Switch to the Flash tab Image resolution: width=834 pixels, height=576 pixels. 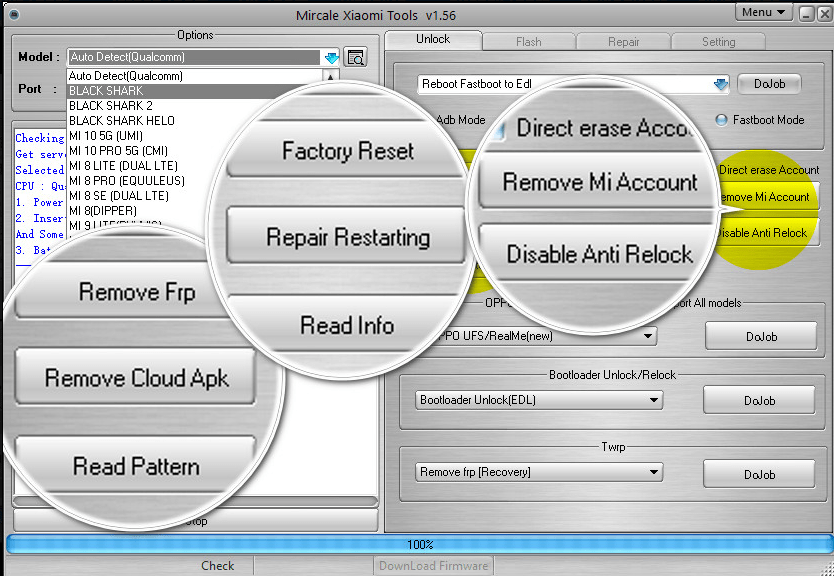(x=528, y=41)
